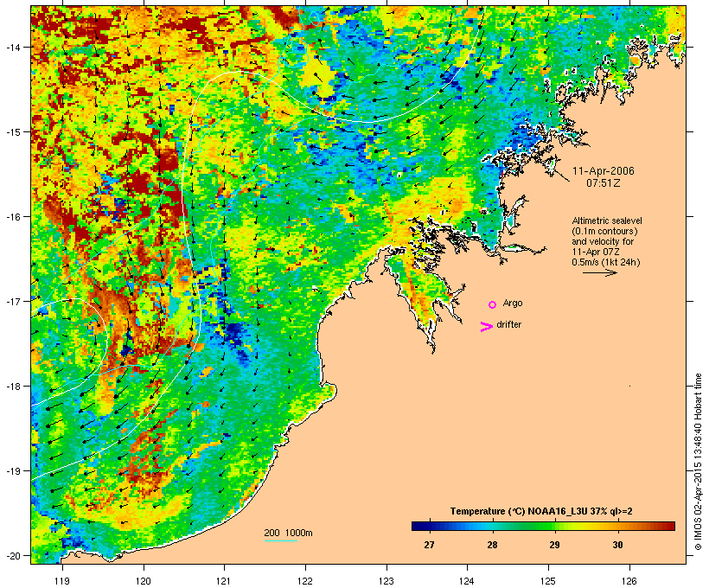The height and width of the screenshot is (588, 709).
Task: Click the longitude label 122
Action: pos(305,581)
